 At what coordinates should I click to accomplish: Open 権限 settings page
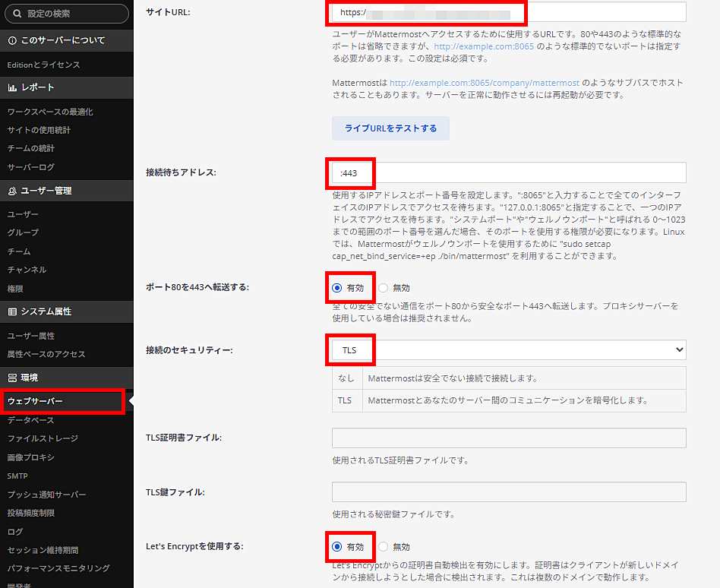pyautogui.click(x=15, y=289)
